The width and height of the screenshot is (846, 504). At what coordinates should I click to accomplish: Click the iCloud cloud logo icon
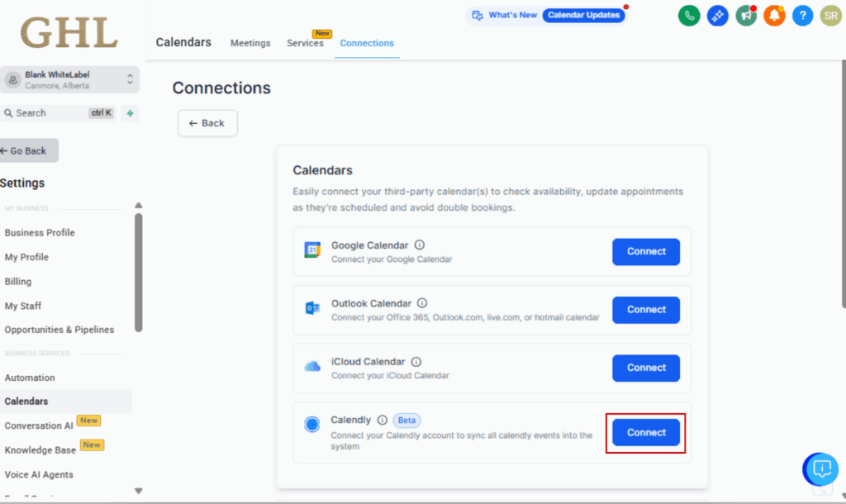pyautogui.click(x=312, y=366)
